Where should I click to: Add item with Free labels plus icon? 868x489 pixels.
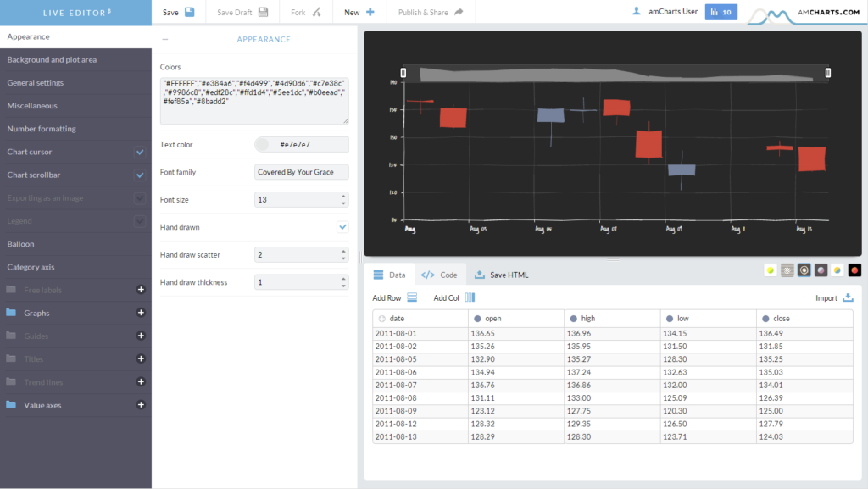click(x=141, y=289)
